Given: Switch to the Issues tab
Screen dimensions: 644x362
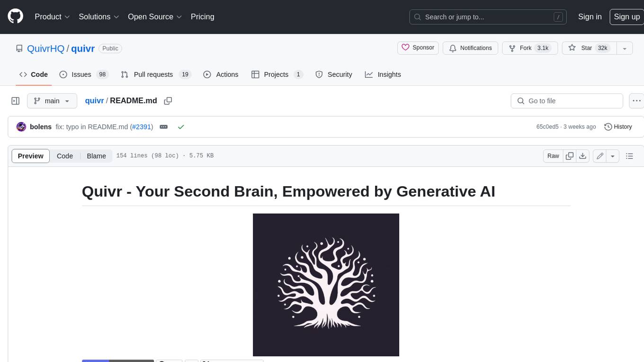Looking at the screenshot, I should tap(84, 74).
